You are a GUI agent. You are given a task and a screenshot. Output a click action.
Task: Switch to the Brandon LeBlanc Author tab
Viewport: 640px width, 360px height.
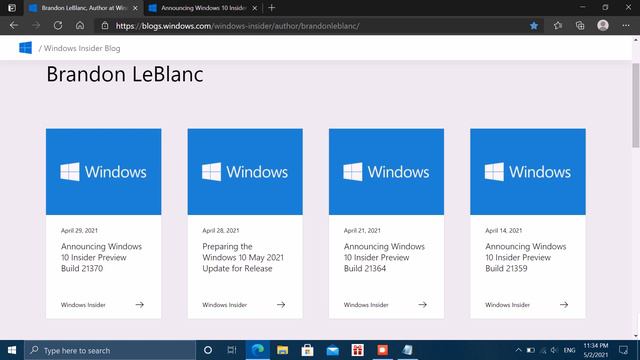[x=84, y=8]
